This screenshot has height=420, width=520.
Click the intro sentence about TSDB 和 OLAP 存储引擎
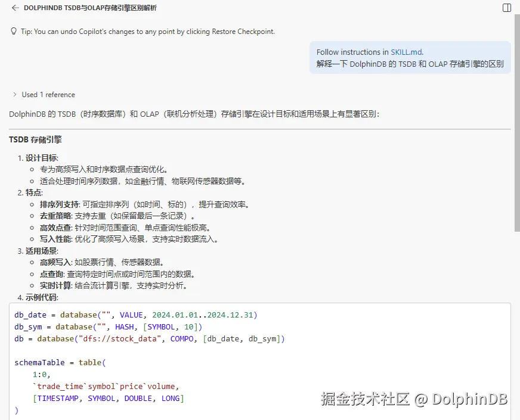(x=194, y=114)
